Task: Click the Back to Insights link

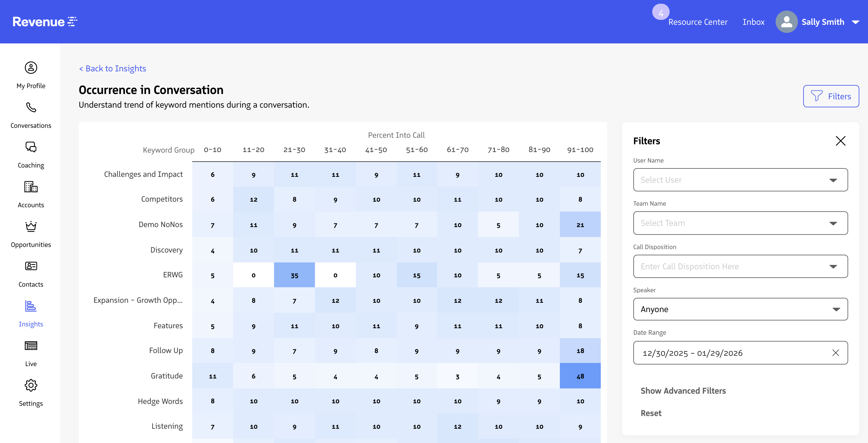Action: pyautogui.click(x=112, y=69)
